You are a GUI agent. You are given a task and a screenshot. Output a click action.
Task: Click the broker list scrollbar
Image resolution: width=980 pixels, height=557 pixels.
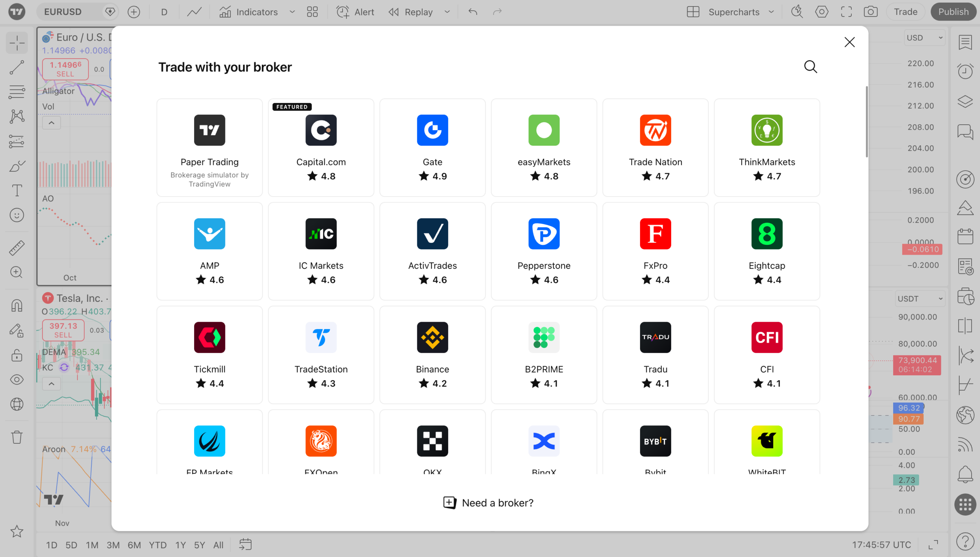coord(866,122)
